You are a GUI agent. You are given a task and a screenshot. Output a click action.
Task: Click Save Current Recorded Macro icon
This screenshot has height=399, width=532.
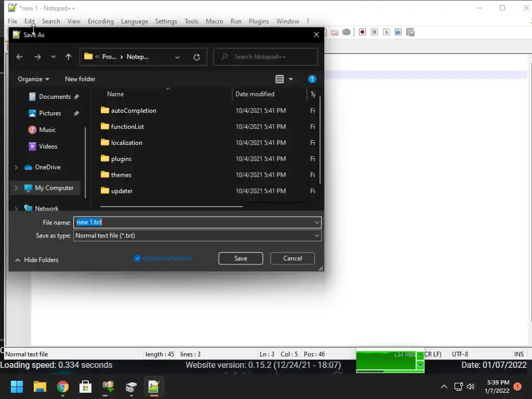coord(410,32)
